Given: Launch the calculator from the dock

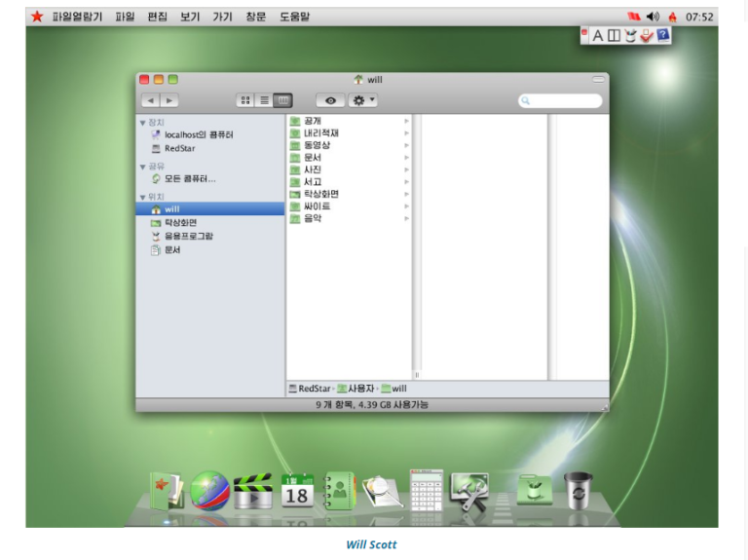Looking at the screenshot, I should tap(426, 490).
